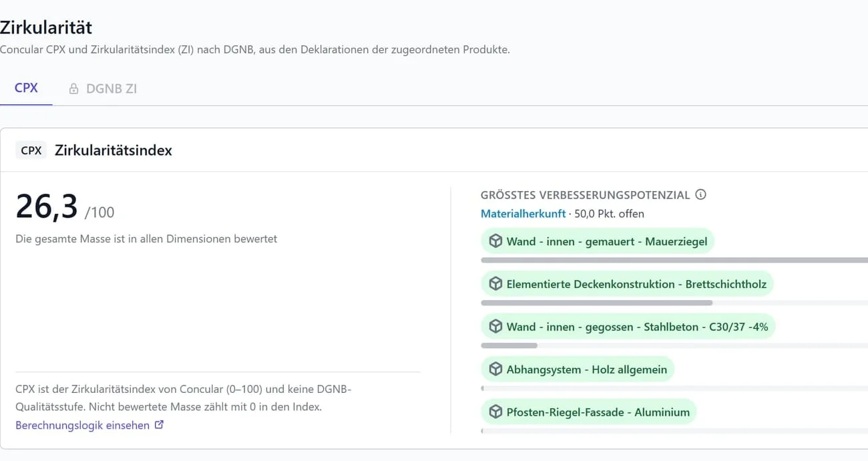Viewport: 868px width, 461px height.
Task: Click the cube icon of the Mauerziegel chip
Action: 495,241
